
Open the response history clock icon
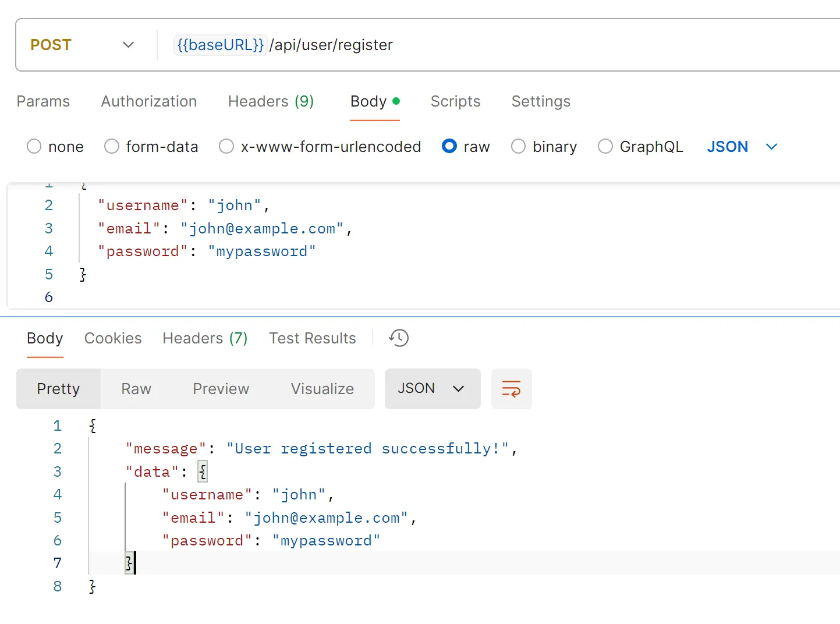(398, 338)
